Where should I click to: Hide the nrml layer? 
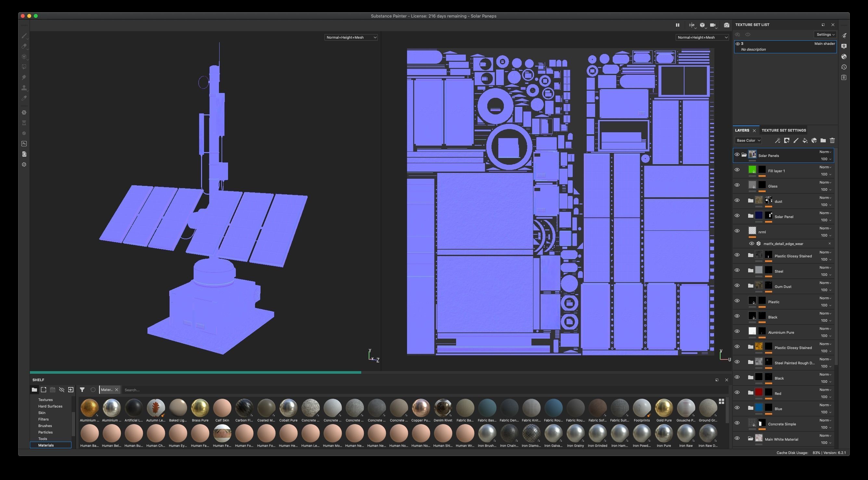pos(737,231)
